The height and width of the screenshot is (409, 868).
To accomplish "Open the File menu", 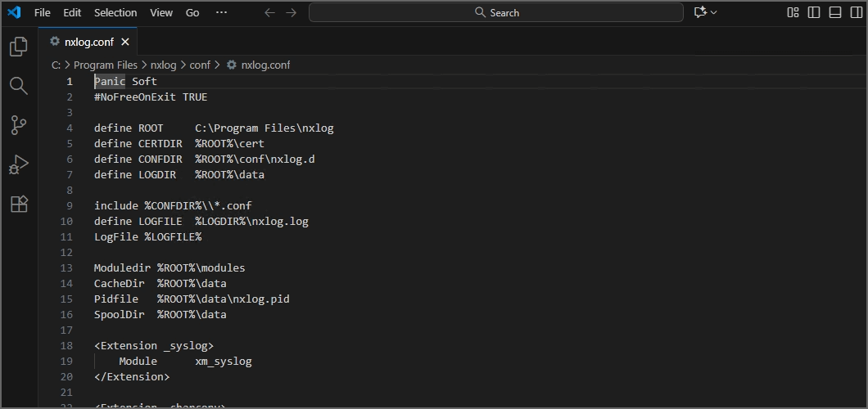I will 42,12.
